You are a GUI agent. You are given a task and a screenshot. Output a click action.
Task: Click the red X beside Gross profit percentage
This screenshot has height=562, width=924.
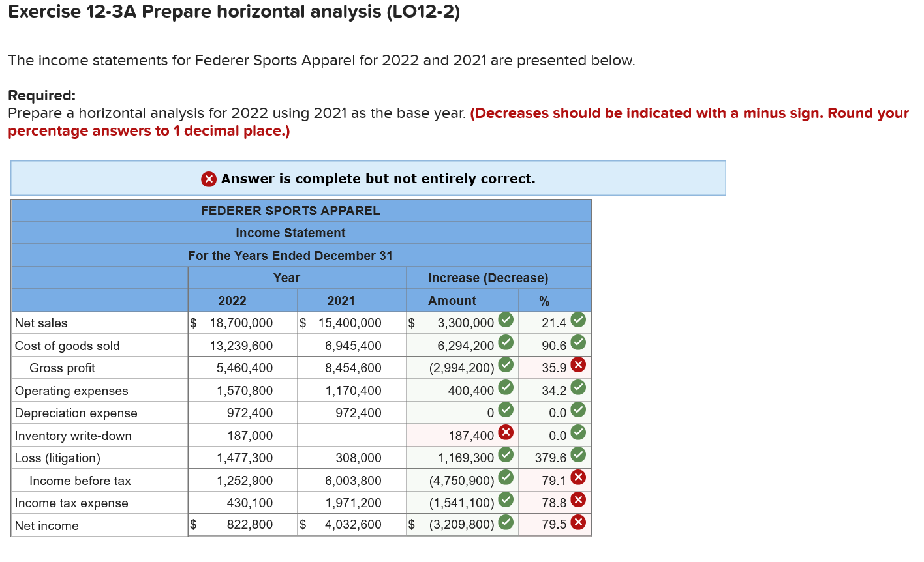click(579, 365)
